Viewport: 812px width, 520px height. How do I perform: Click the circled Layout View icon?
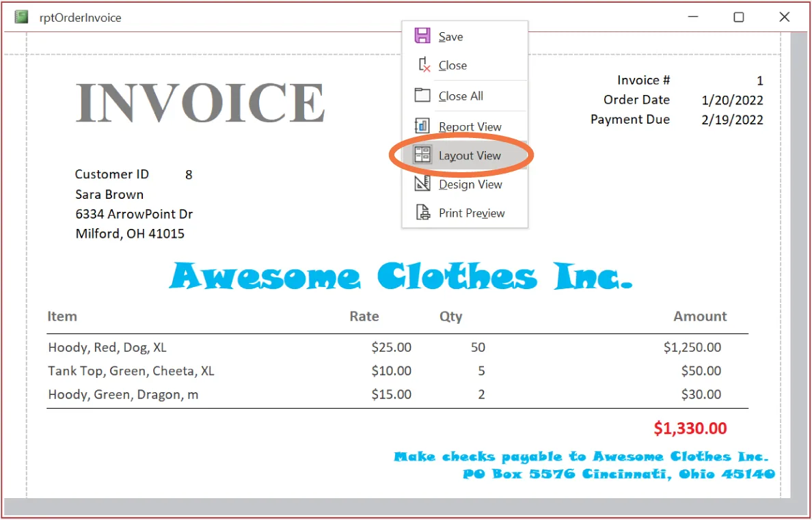coord(422,154)
